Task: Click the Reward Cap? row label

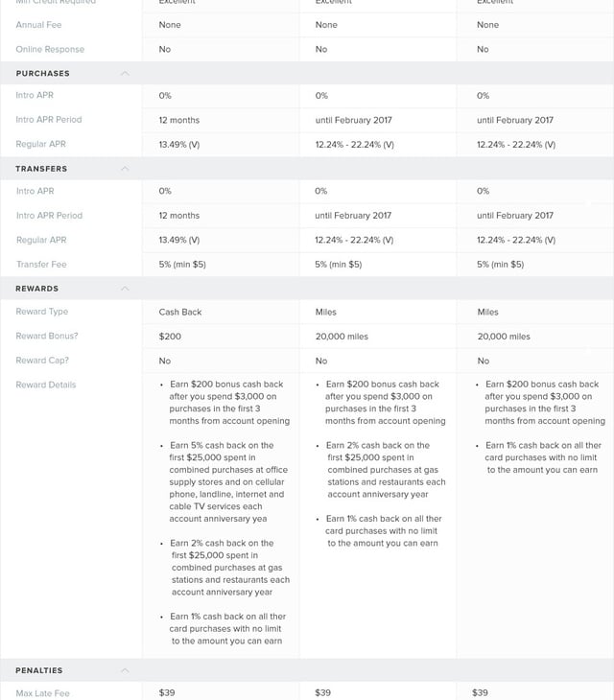Action: tap(42, 361)
